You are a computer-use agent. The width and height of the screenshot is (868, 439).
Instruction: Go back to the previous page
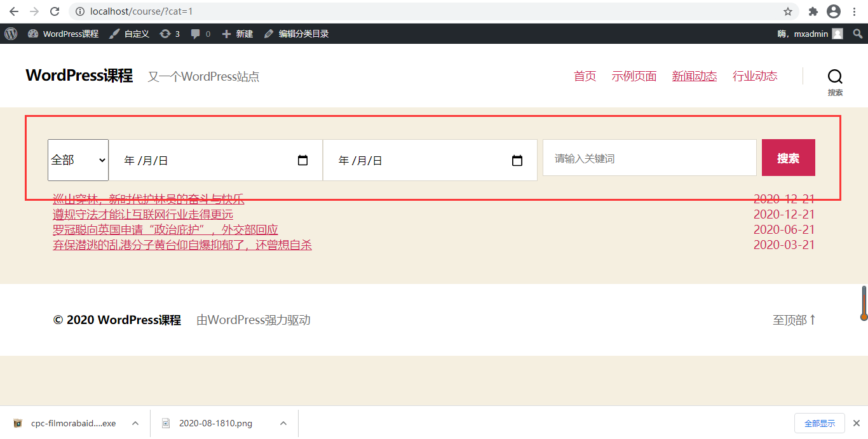(x=13, y=11)
